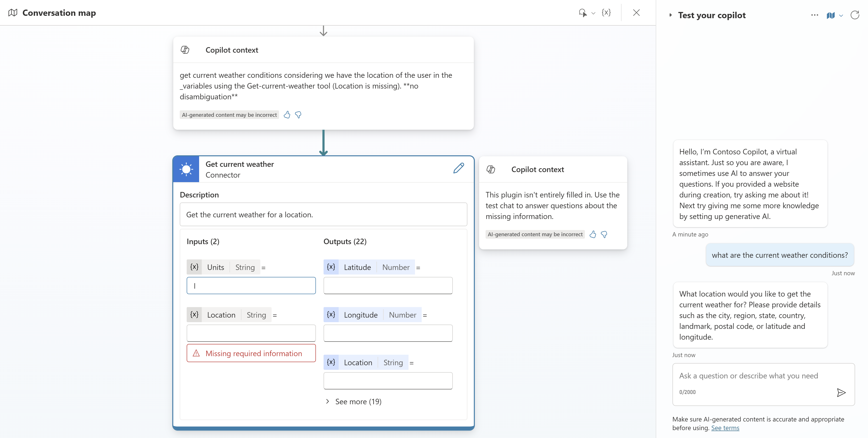Reset the test conversation with refresh icon
The height and width of the screenshot is (438, 868).
tap(855, 15)
